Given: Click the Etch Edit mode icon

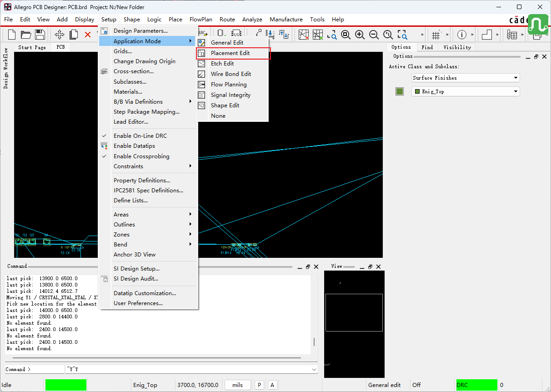Looking at the screenshot, I should tap(202, 63).
